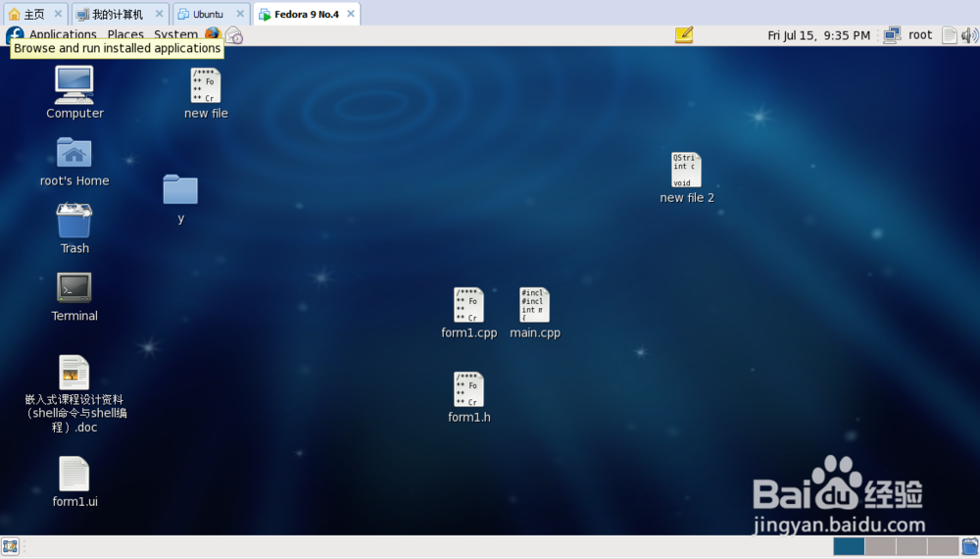Viewport: 980px width, 559px height.
Task: Close the Fedora 9 No.4 tab
Action: (x=351, y=14)
